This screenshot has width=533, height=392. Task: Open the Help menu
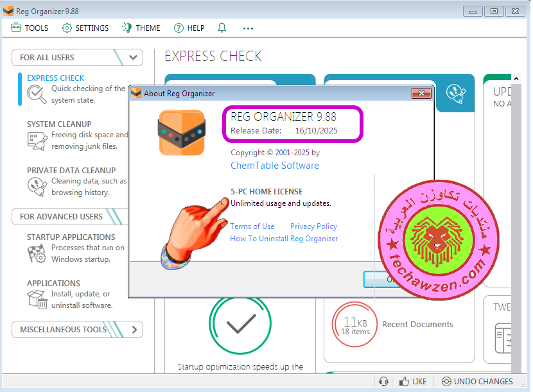(x=189, y=28)
